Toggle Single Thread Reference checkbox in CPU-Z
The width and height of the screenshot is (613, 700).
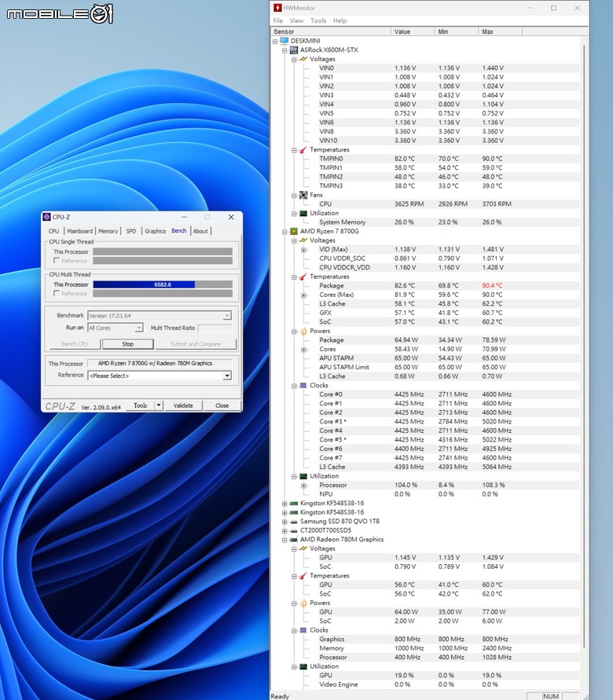coord(57,261)
